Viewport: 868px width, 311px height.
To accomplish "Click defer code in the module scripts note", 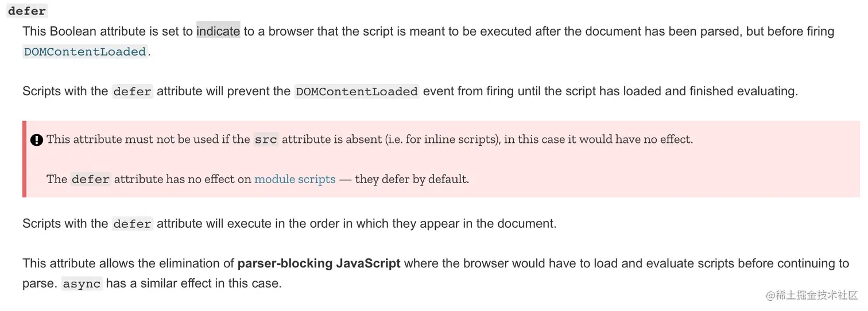I will click(x=91, y=179).
